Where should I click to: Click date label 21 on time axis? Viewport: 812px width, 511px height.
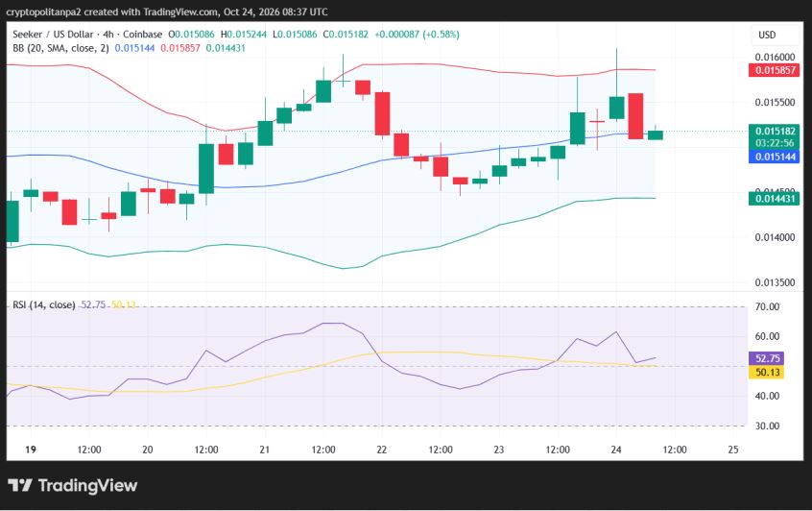[x=265, y=450]
